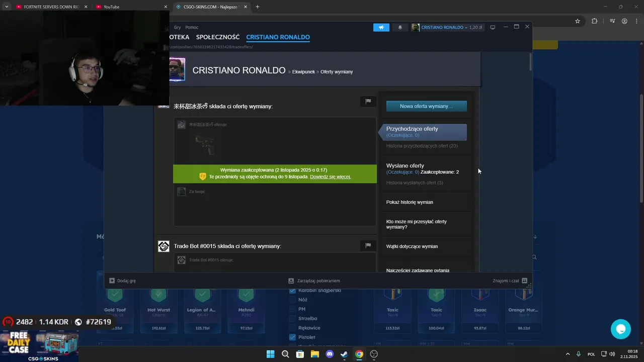Viewport: 644px width, 362px height.
Task: Uncheck the Pistolet filter checkbox
Action: 292,337
